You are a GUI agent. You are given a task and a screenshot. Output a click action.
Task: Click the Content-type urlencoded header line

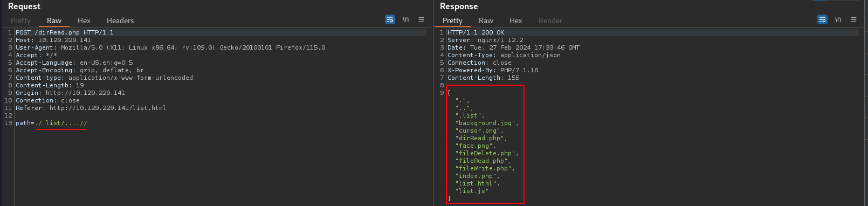tap(104, 78)
